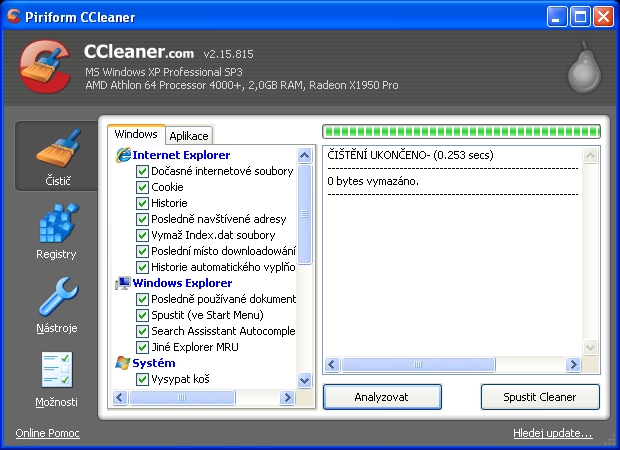Select the Windows tab
Viewport: 620px width, 450px height.
pos(135,134)
